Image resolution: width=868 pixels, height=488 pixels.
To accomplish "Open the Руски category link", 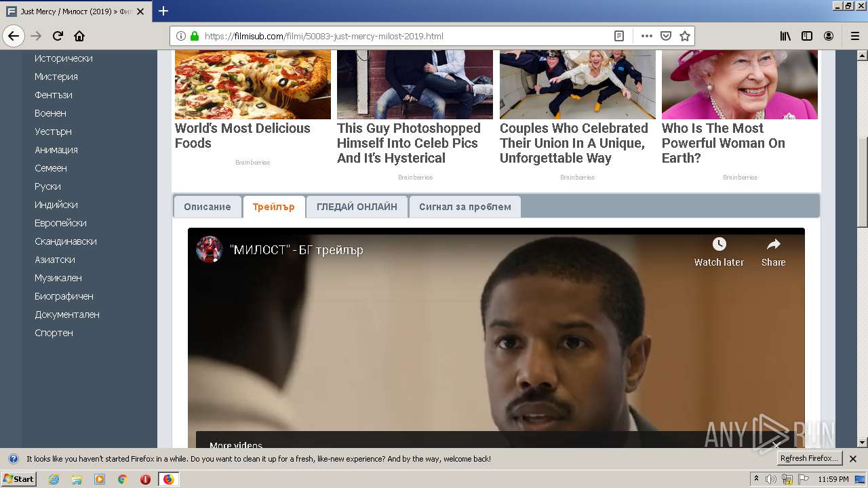I will tap(48, 186).
